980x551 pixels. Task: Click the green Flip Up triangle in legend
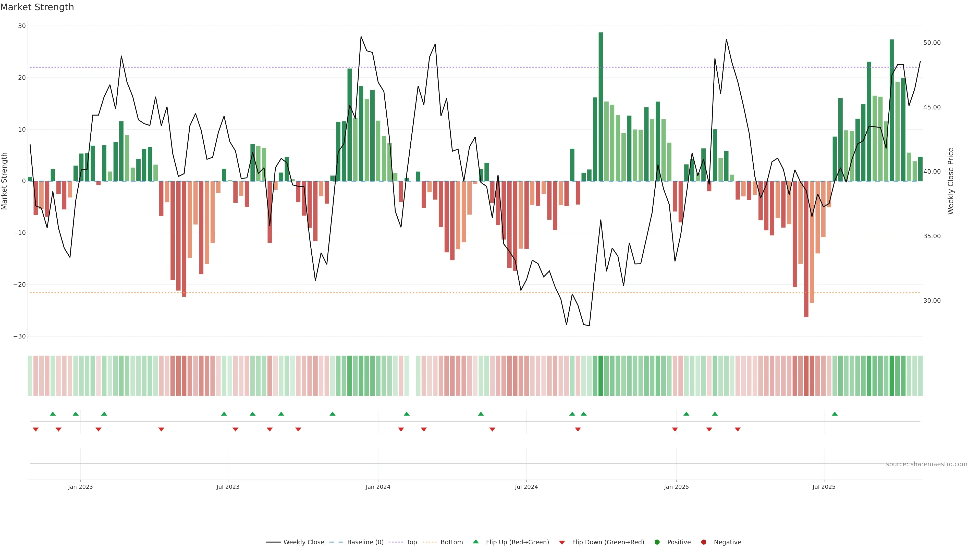coord(475,542)
